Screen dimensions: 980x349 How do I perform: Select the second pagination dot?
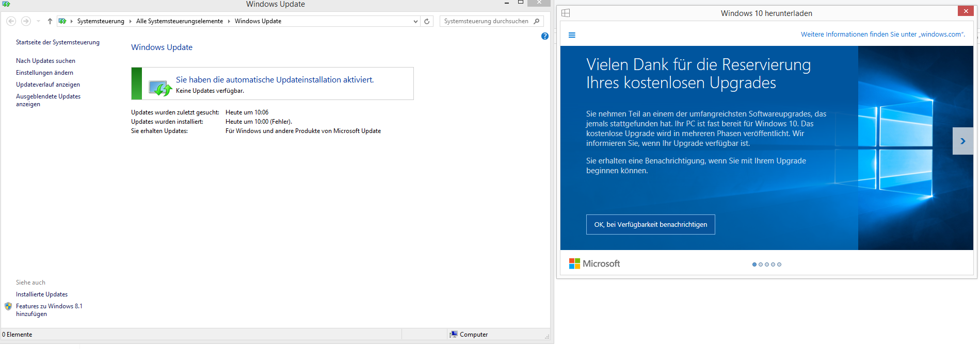[761, 264]
